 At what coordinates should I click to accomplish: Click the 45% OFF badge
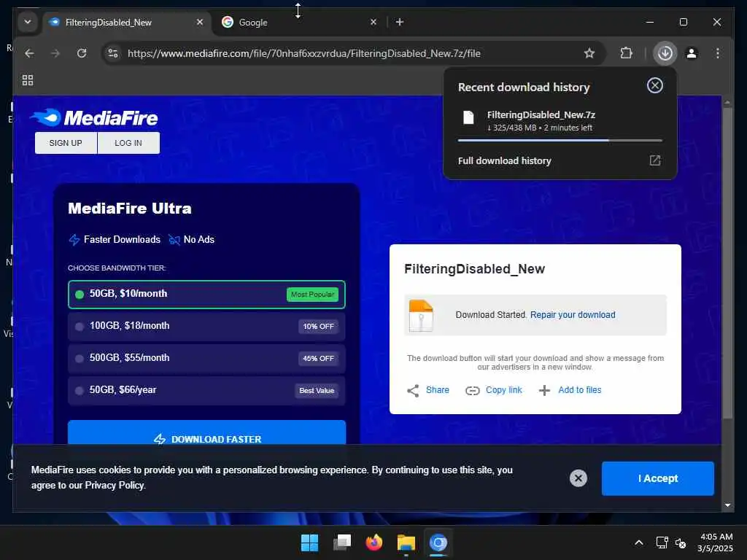318,358
